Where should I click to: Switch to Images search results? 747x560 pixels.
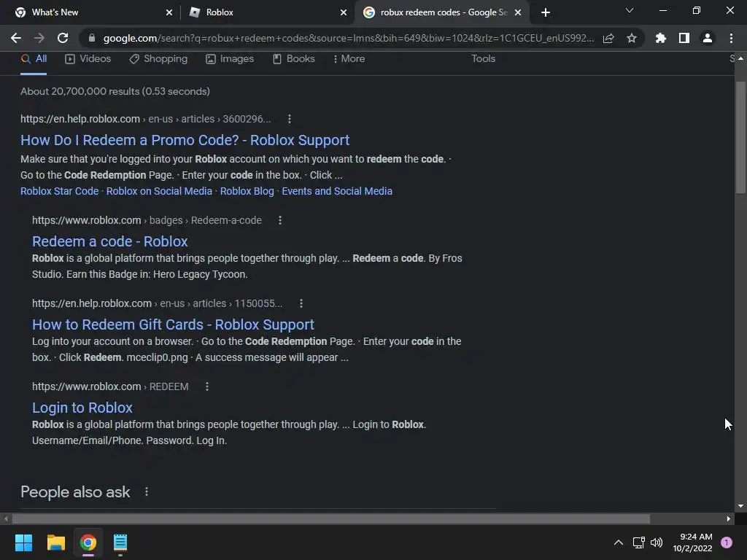click(x=230, y=59)
